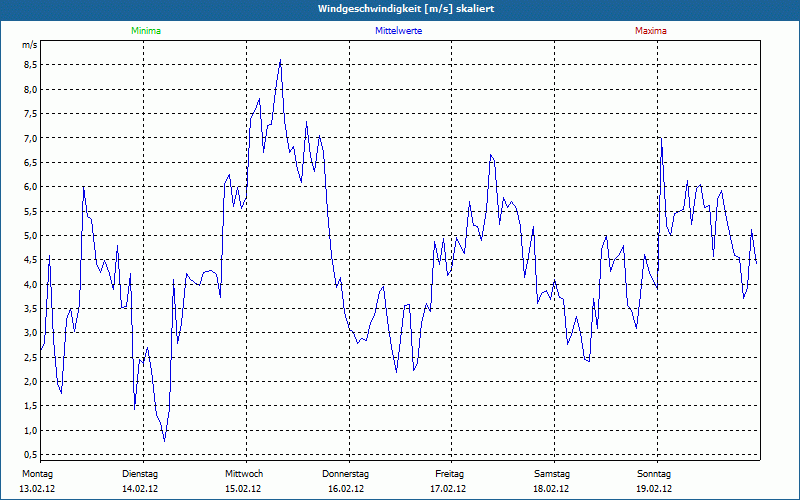Click the lowest wind dip on Dienstag
Viewport: 800px width, 500px height.
click(x=164, y=440)
